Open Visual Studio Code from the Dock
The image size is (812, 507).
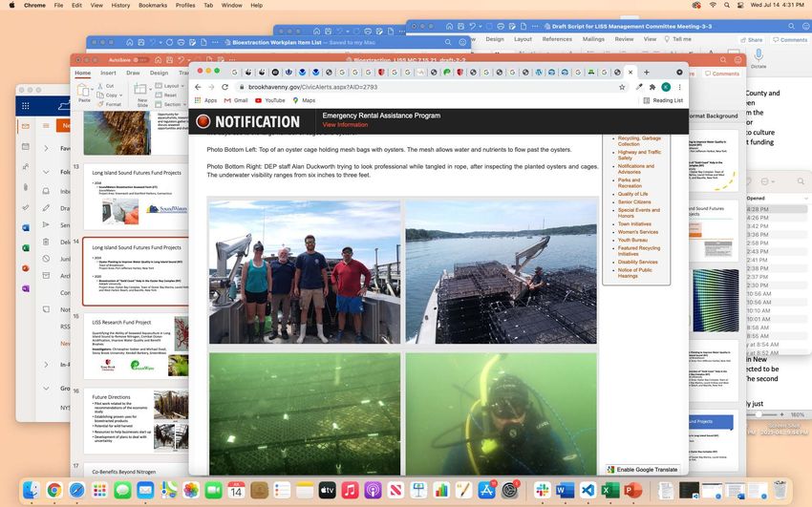point(588,490)
